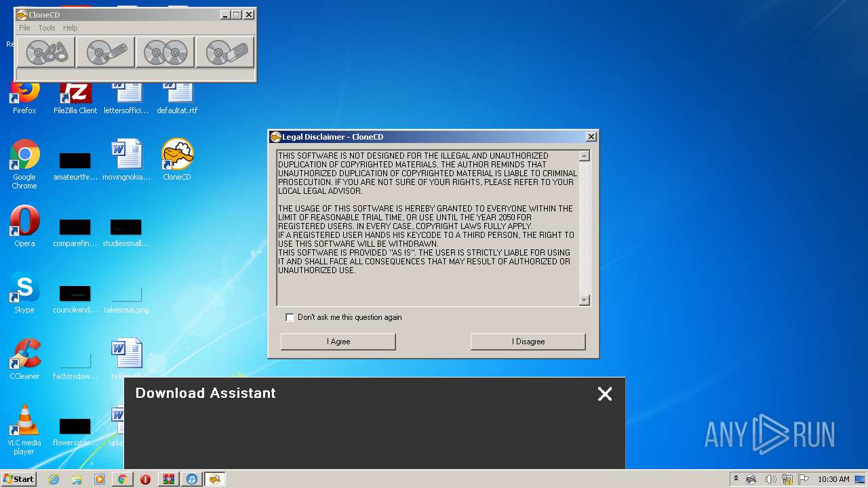Click disclaimer scrollbar up arrow
This screenshot has height=488, width=868.
tap(585, 156)
